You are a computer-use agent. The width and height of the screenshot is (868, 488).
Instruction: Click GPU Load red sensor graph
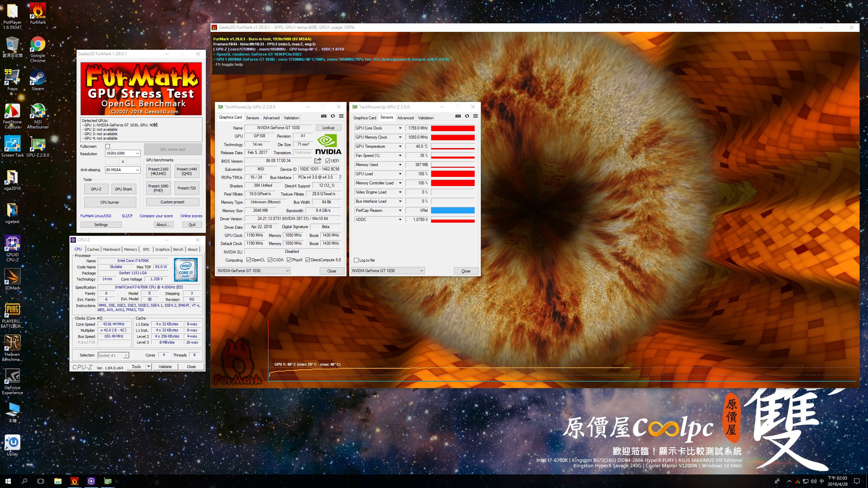click(x=453, y=174)
